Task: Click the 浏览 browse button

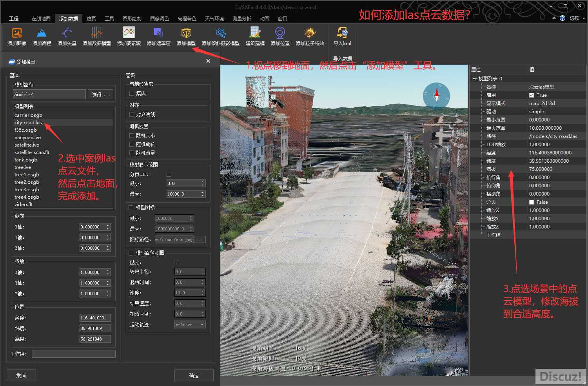Action: [x=100, y=94]
